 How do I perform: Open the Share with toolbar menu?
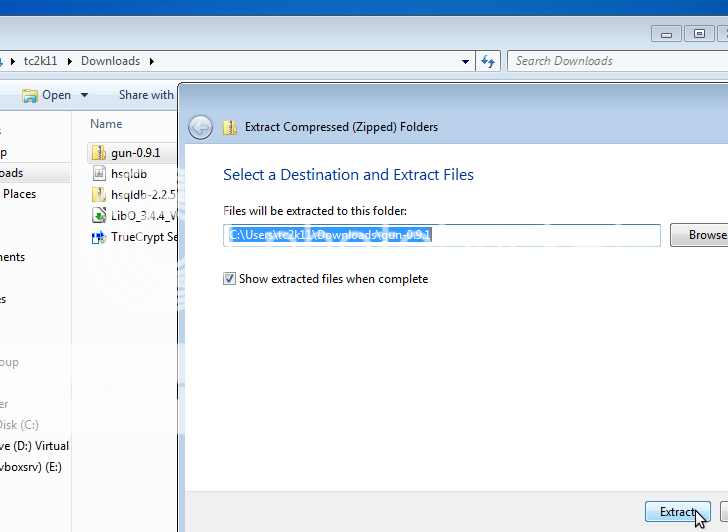146,95
